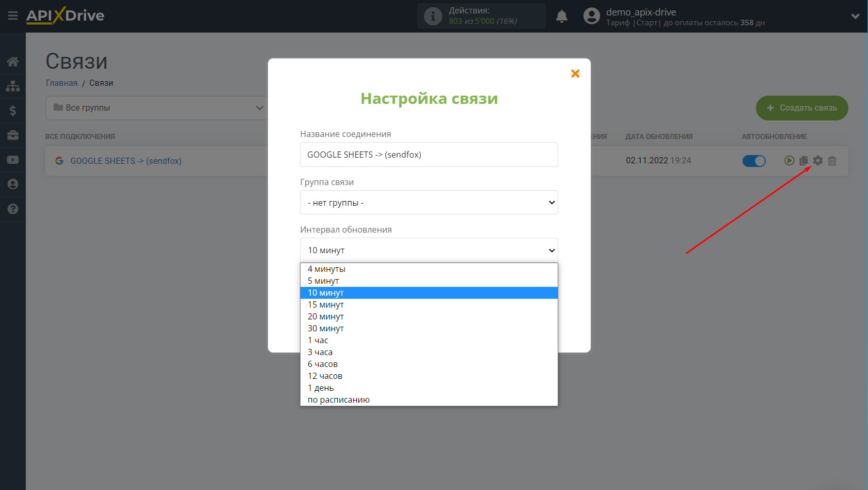
Task: Click the АВТООБНОВЛЕНИЕ column header
Action: coord(774,136)
